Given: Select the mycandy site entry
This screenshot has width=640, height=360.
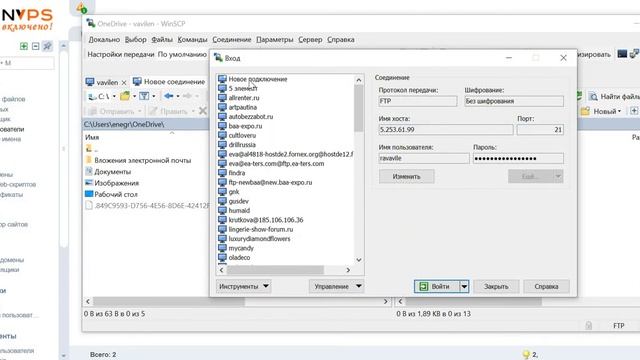Looking at the screenshot, I should [241, 248].
